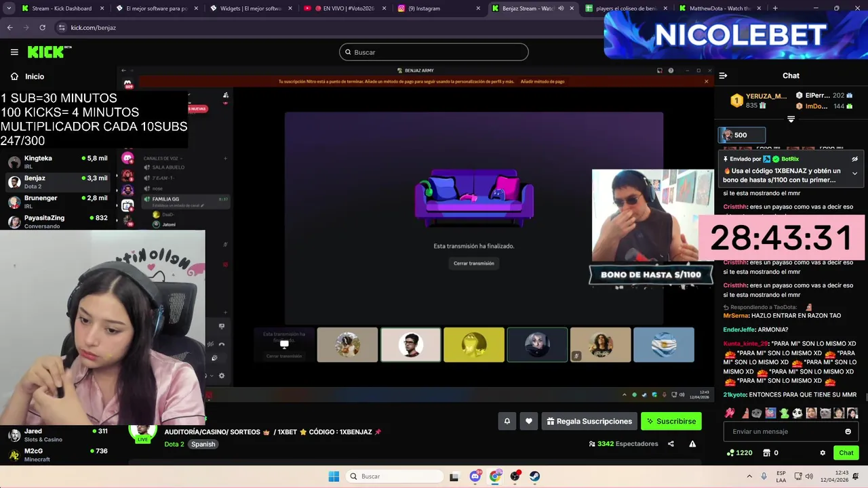Report stream warning triangle icon
This screenshot has width=868, height=488.
pos(692,444)
